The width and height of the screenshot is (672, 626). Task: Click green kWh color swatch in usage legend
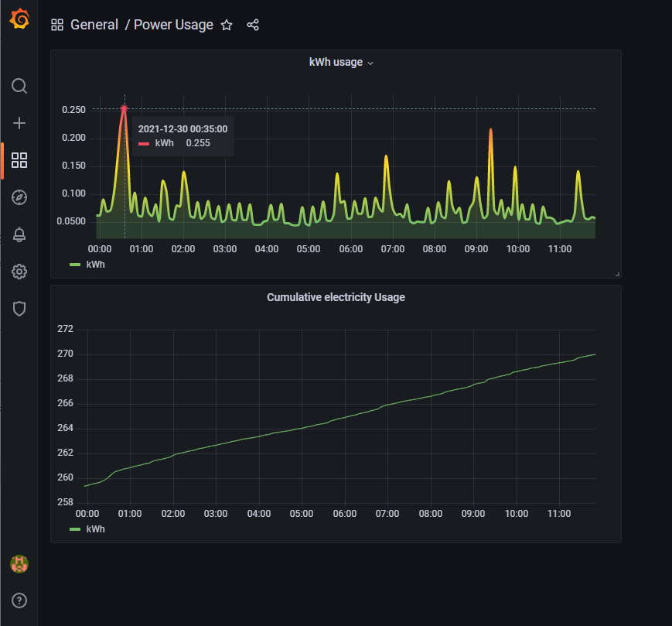click(75, 265)
